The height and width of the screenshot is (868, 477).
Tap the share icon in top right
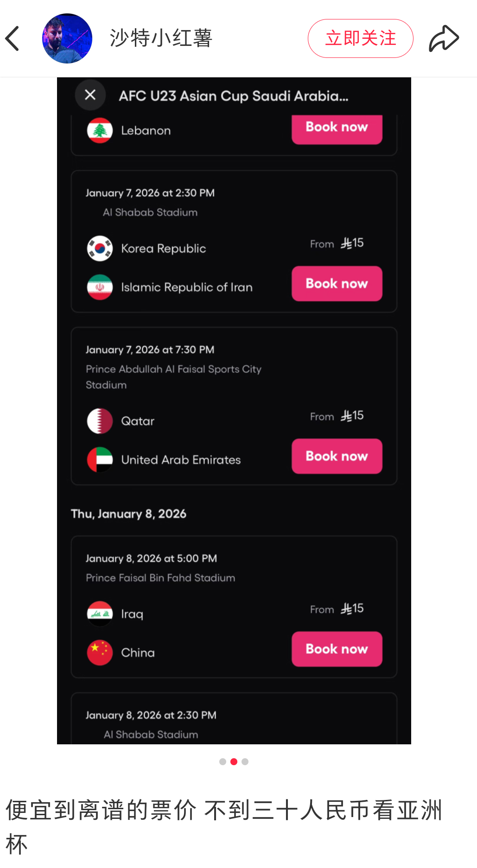pyautogui.click(x=444, y=37)
